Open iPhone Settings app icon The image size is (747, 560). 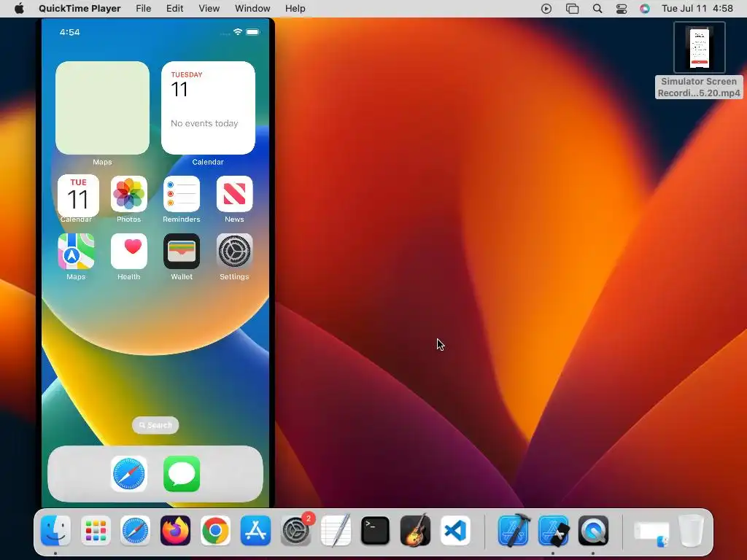click(234, 252)
